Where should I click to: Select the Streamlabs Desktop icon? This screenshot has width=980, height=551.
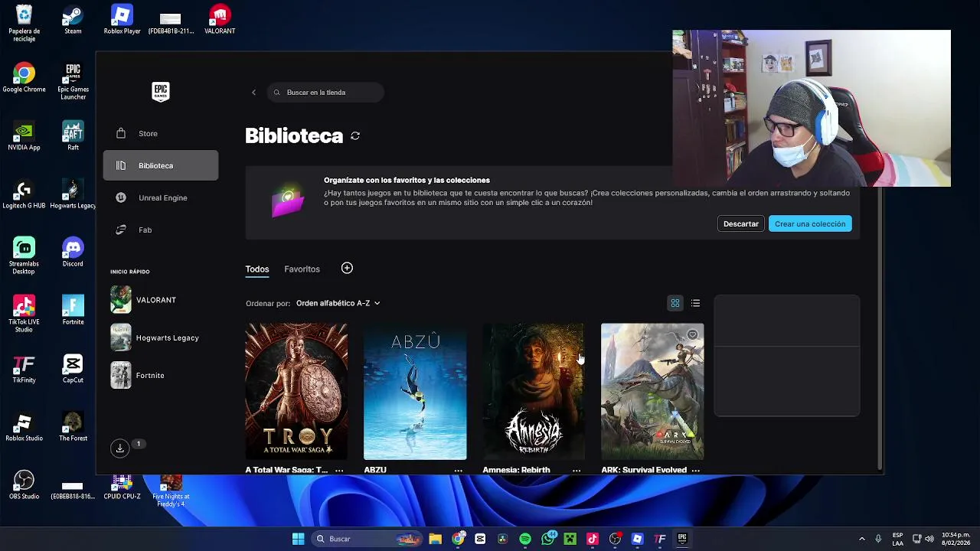[x=24, y=256]
